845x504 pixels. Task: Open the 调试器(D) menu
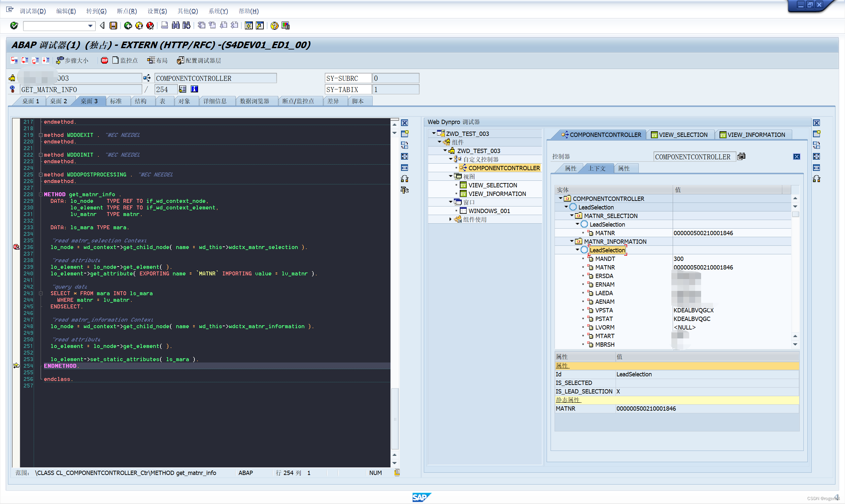tap(33, 11)
